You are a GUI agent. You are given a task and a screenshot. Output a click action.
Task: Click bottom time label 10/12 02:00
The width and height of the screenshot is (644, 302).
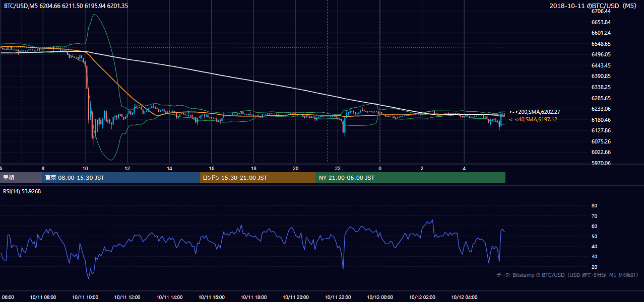coord(422,297)
